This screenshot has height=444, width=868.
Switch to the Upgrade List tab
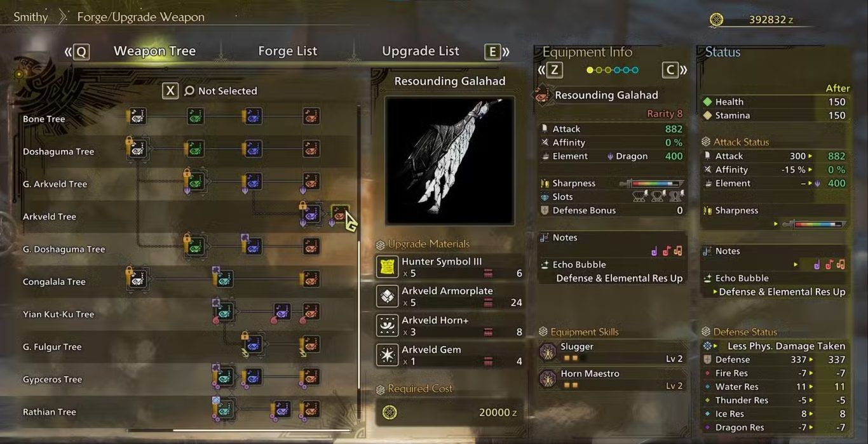pyautogui.click(x=421, y=51)
